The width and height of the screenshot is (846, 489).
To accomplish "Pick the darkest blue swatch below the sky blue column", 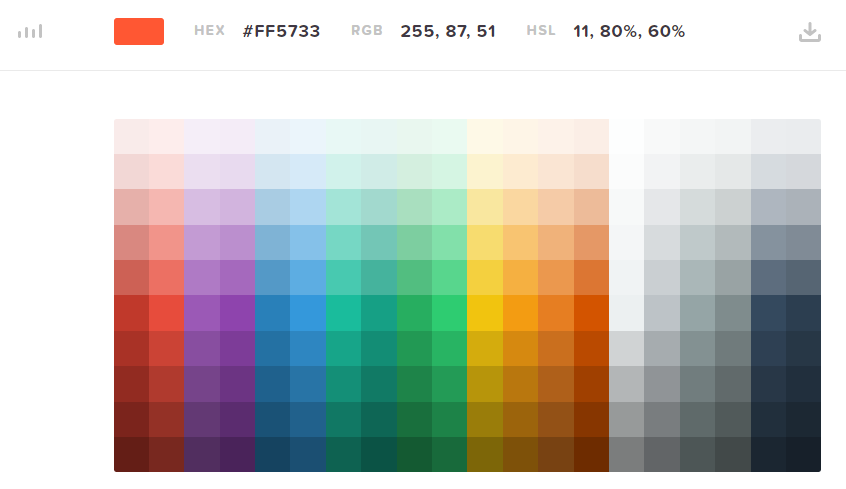I will [308, 454].
